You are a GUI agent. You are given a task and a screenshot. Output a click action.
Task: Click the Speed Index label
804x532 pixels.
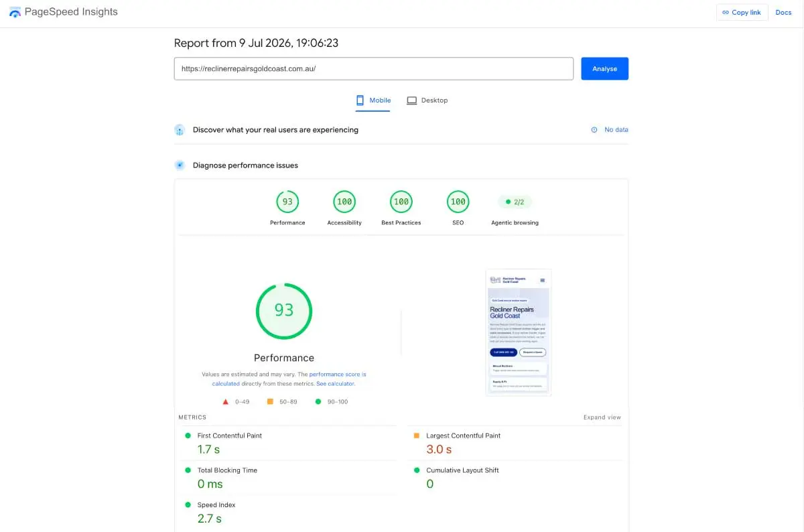pyautogui.click(x=216, y=505)
